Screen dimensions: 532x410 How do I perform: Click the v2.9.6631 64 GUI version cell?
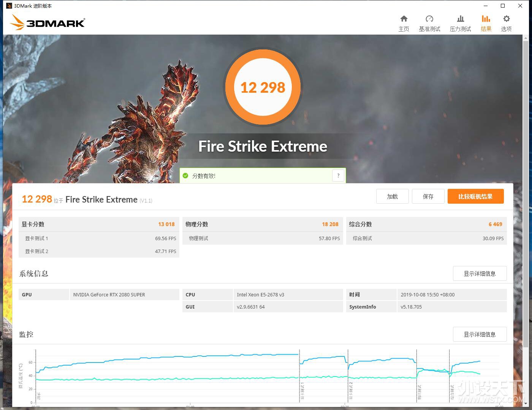pos(288,307)
